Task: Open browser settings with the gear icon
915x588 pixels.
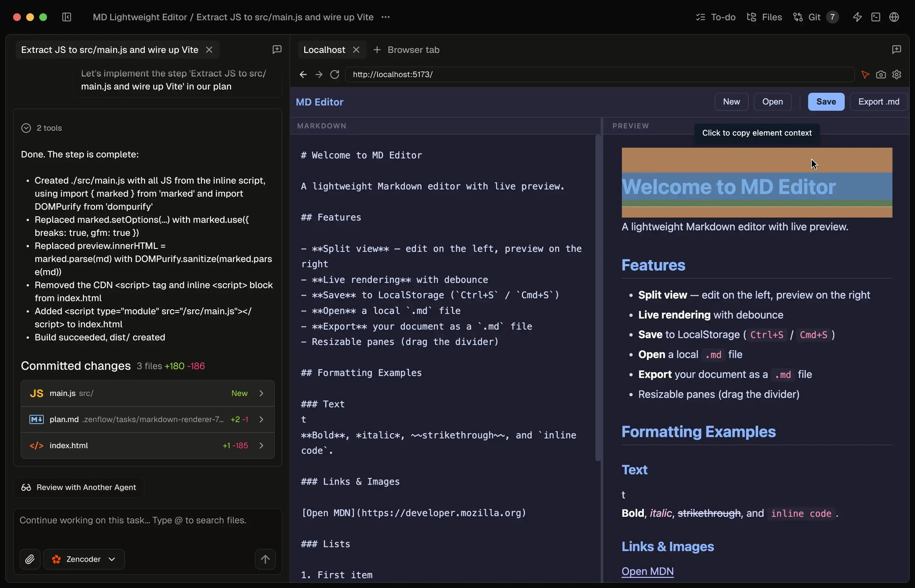Action: tap(897, 74)
